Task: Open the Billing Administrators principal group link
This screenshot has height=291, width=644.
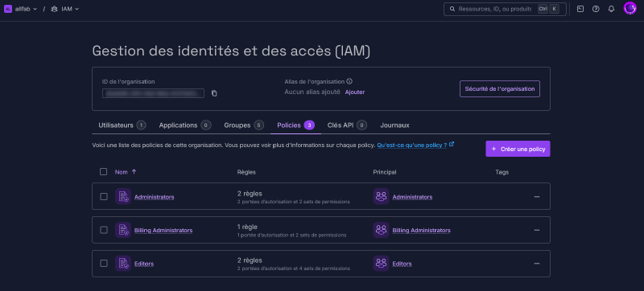Action: [x=421, y=231]
